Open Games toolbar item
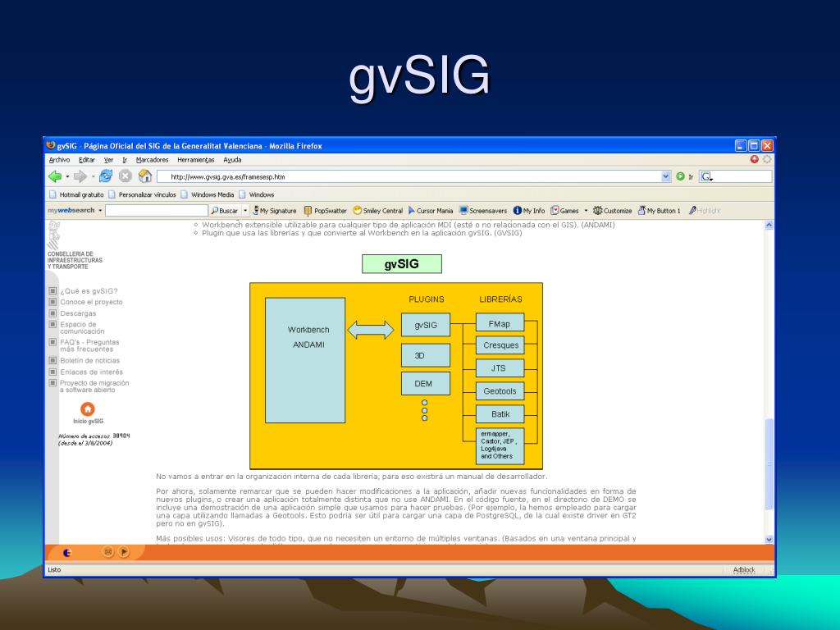Viewport: 840px width, 630px height. [x=564, y=211]
